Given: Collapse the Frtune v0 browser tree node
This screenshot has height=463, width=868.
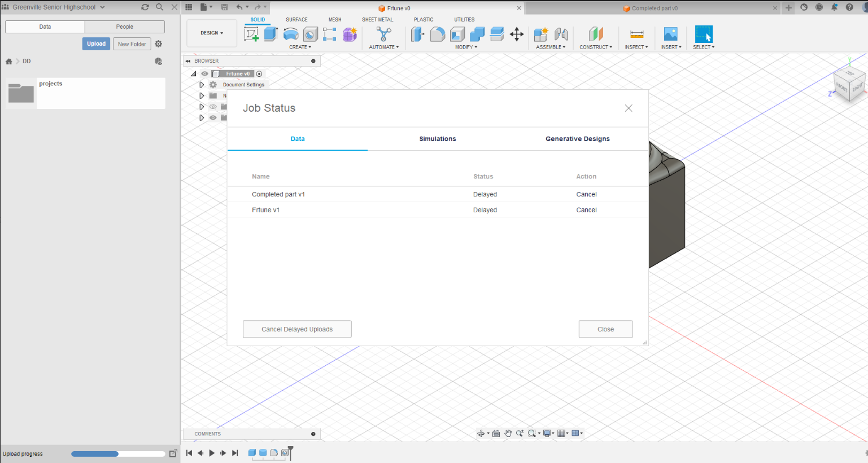Looking at the screenshot, I should tap(194, 73).
